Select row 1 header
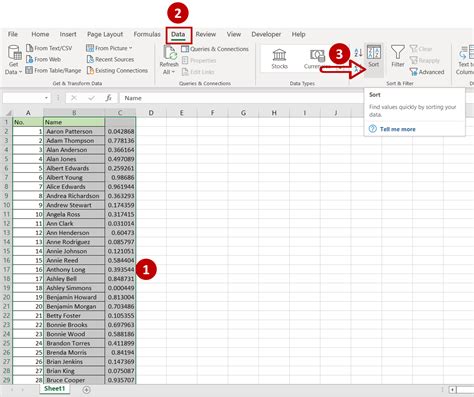The image size is (474, 397). tap(7, 122)
